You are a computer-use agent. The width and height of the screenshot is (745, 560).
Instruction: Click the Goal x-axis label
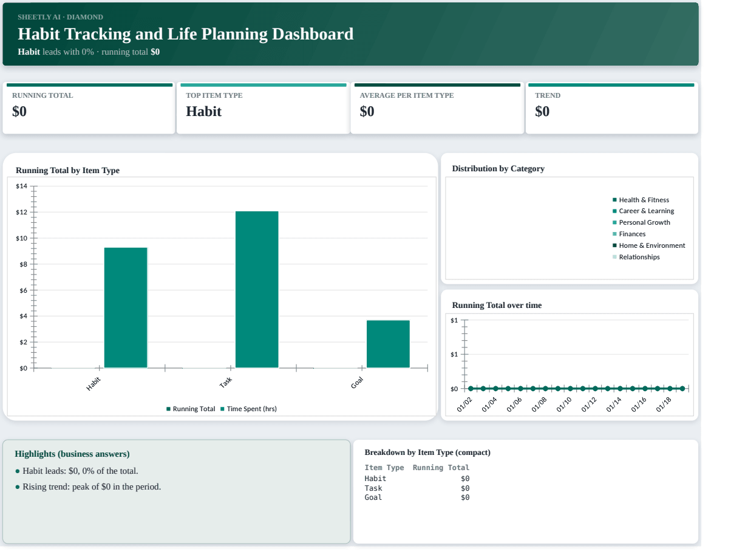pos(356,383)
